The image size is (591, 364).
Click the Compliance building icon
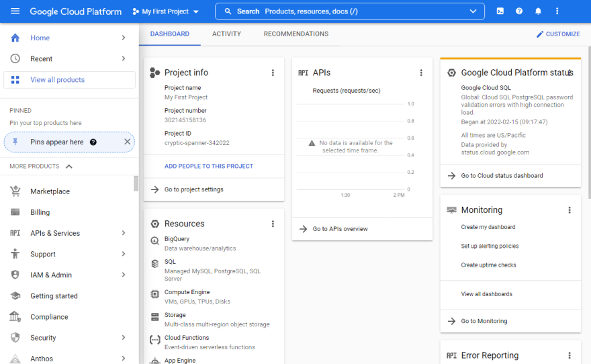click(15, 316)
